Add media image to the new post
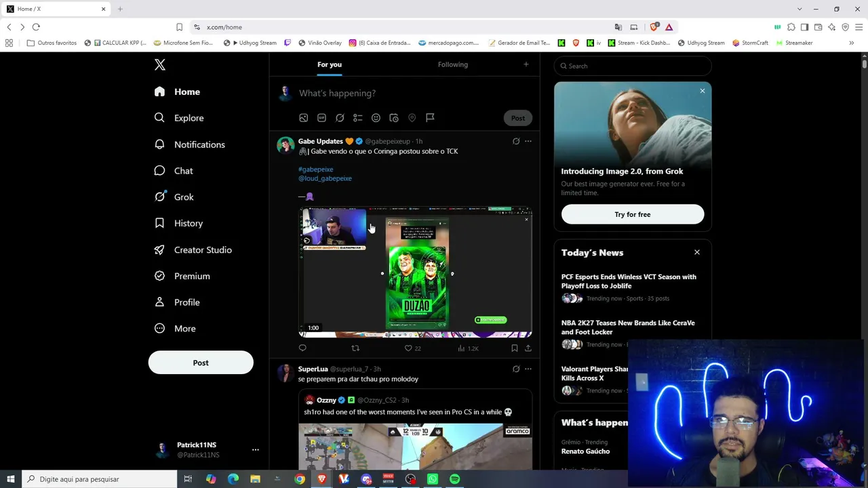Viewport: 868px width, 488px height. (304, 118)
